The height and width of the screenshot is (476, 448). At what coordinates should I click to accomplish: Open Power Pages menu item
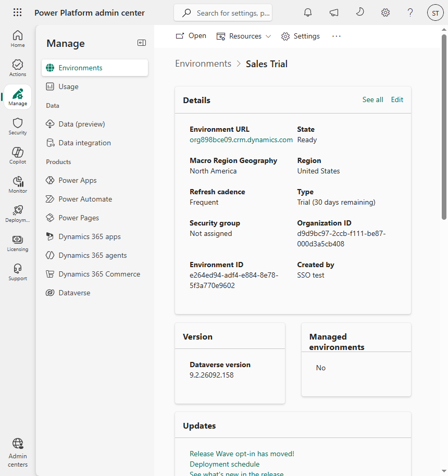95,218
